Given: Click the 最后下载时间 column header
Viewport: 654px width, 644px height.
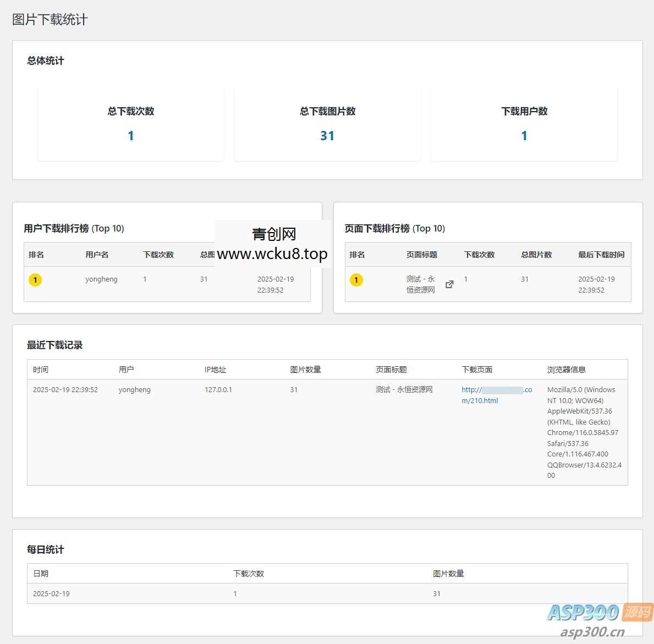Looking at the screenshot, I should click(601, 255).
